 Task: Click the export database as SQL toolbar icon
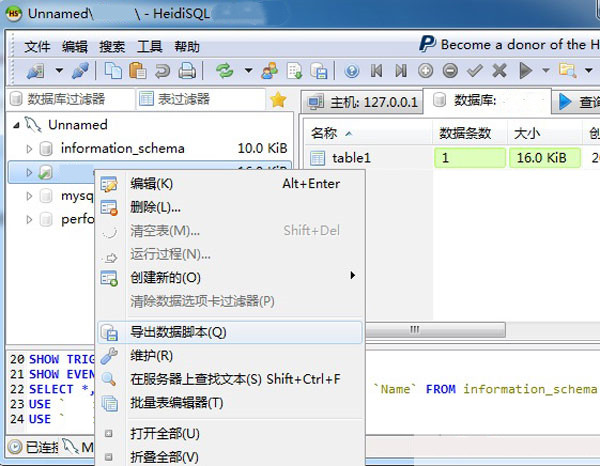[319, 71]
